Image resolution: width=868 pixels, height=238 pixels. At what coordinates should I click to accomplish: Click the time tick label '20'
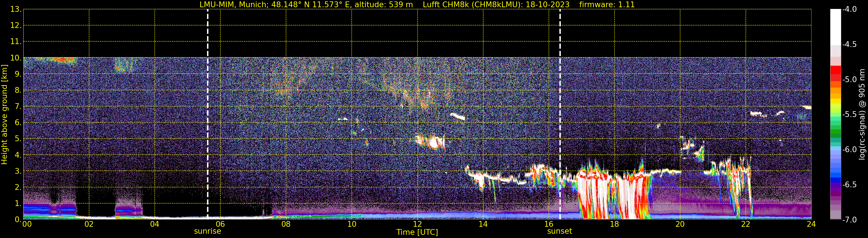coord(680,224)
